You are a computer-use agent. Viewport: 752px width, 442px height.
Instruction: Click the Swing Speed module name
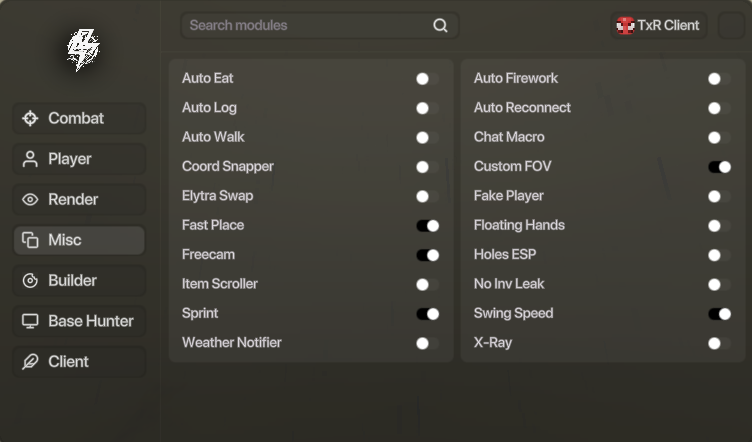pyautogui.click(x=514, y=314)
